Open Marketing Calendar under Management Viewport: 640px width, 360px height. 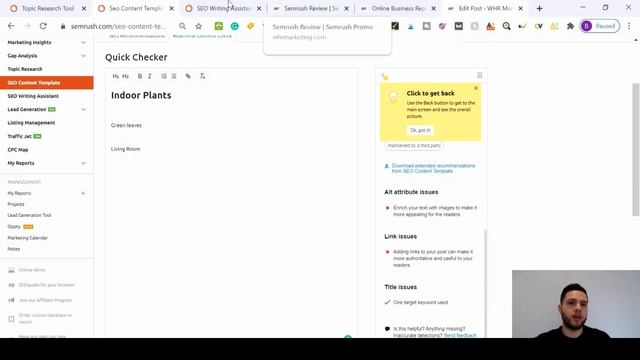(27, 238)
